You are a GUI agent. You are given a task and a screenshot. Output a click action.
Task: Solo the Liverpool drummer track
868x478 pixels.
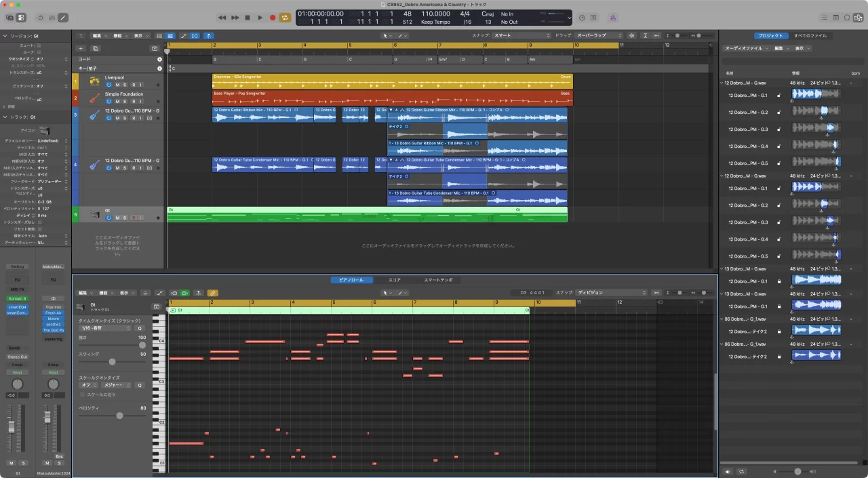coord(125,85)
